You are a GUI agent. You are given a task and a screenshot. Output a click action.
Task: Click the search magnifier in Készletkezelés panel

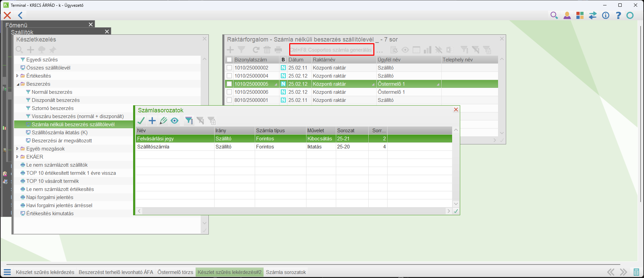pos(20,50)
